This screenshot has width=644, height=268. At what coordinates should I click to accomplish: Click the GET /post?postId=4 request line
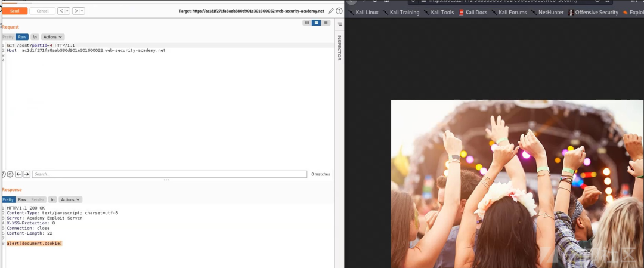41,45
